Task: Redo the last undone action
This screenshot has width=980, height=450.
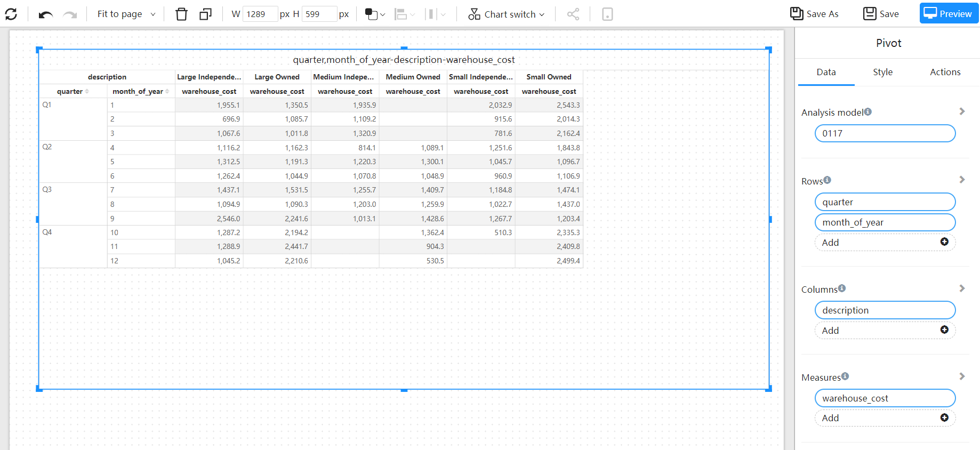Action: point(70,14)
